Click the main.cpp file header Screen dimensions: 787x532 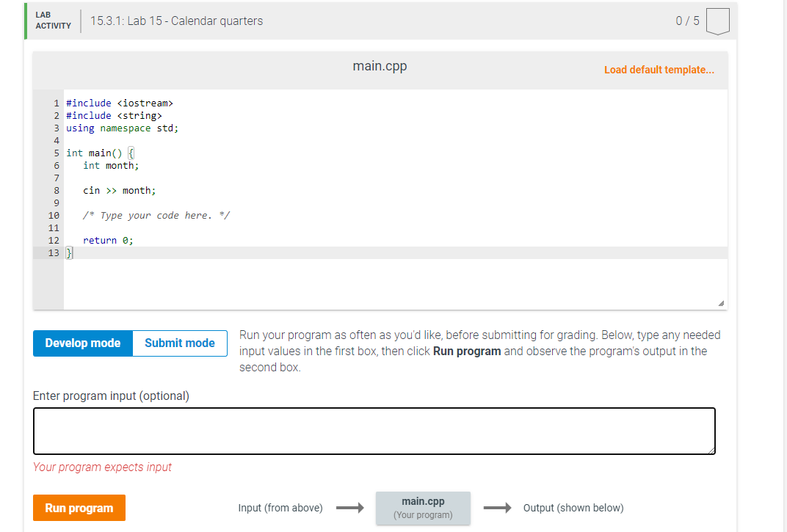(x=379, y=65)
